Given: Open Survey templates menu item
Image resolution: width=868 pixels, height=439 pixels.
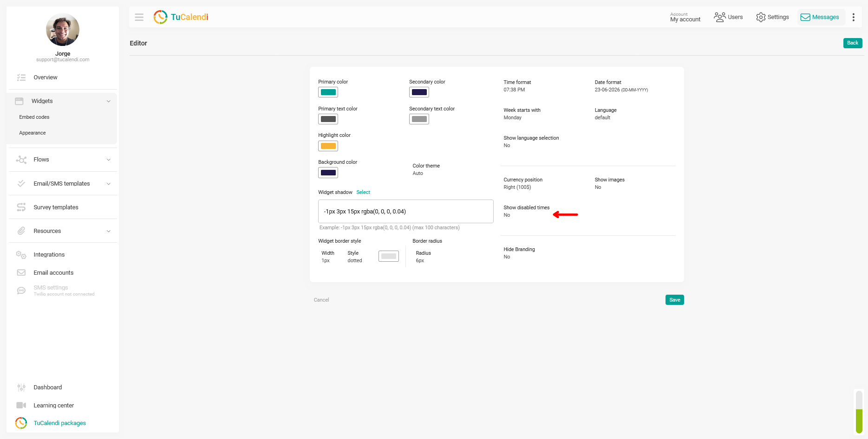Looking at the screenshot, I should click(56, 207).
